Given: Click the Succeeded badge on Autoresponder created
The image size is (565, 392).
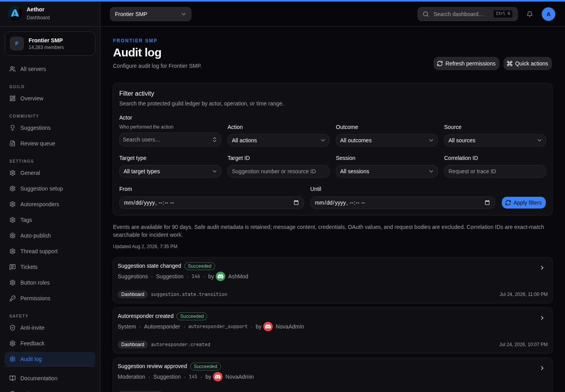Looking at the screenshot, I should coord(192,316).
